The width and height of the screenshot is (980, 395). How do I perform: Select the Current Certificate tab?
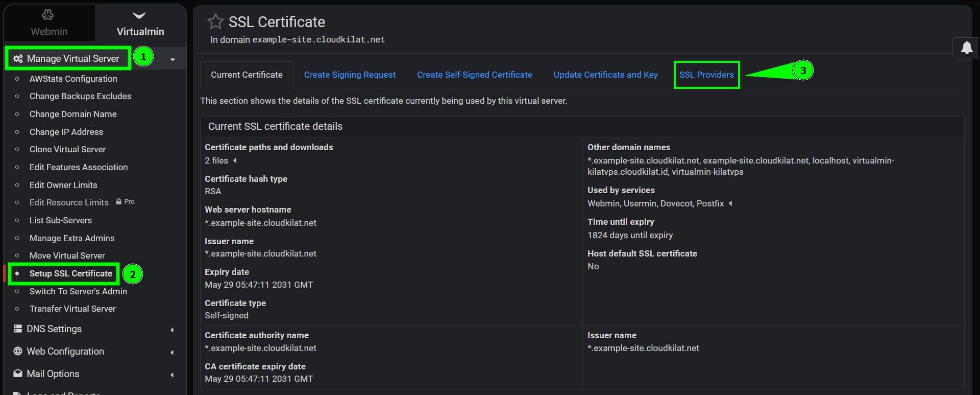coord(247,75)
